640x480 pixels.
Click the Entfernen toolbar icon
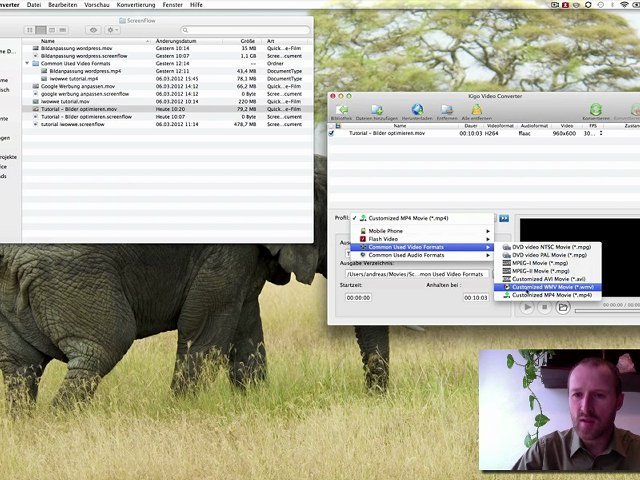446,110
